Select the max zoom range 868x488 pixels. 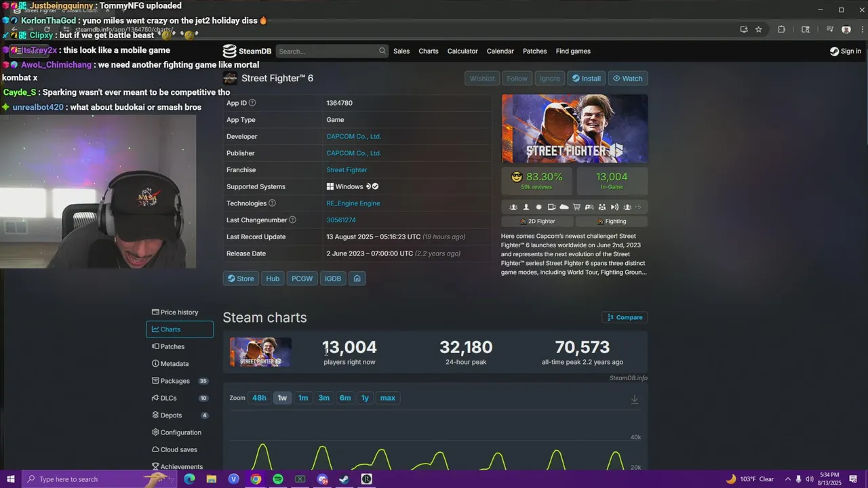coord(388,398)
